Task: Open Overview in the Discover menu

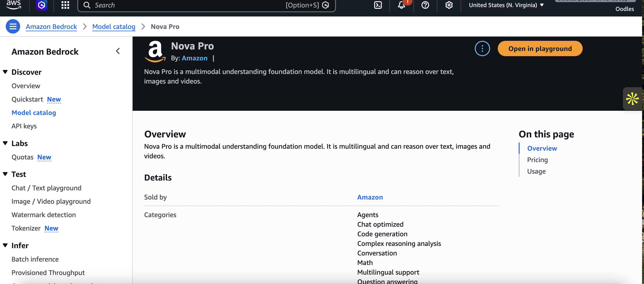Action: click(x=26, y=86)
